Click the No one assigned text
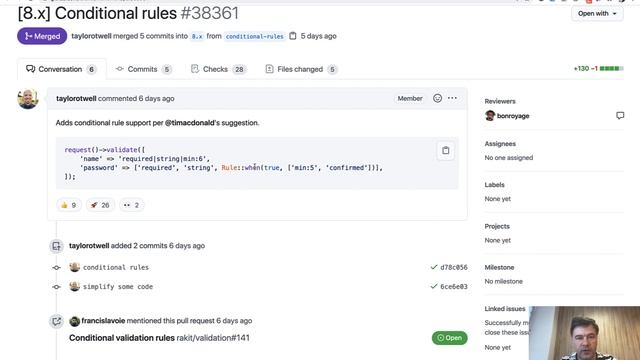The height and width of the screenshot is (360, 640). (x=509, y=158)
